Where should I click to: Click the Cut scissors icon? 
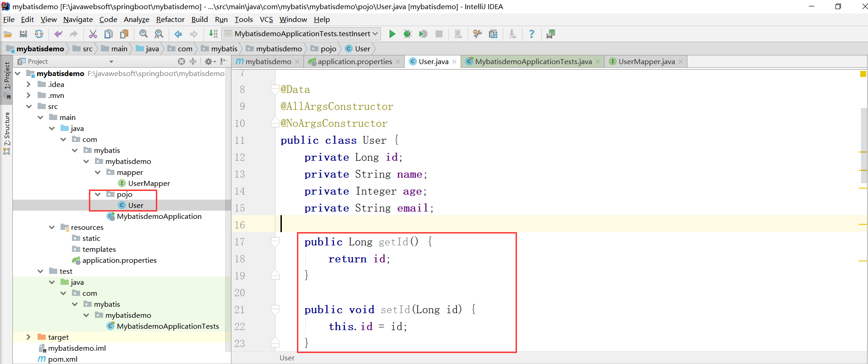click(x=93, y=34)
